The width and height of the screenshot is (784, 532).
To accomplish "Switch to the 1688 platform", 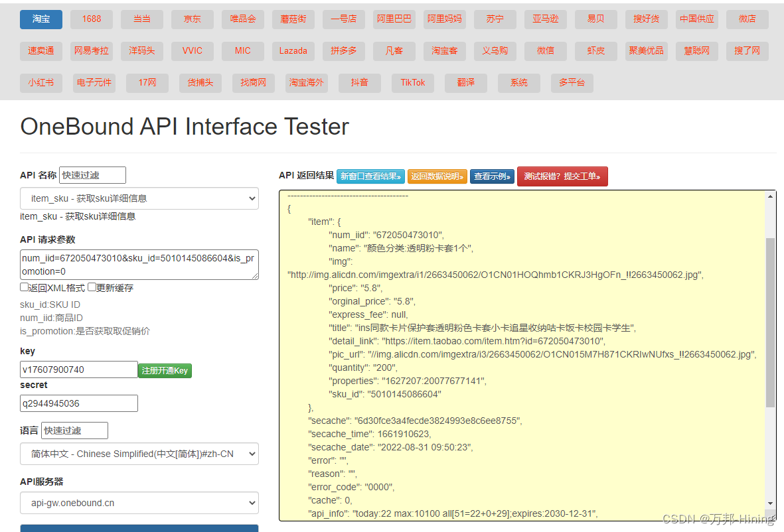I will point(91,19).
